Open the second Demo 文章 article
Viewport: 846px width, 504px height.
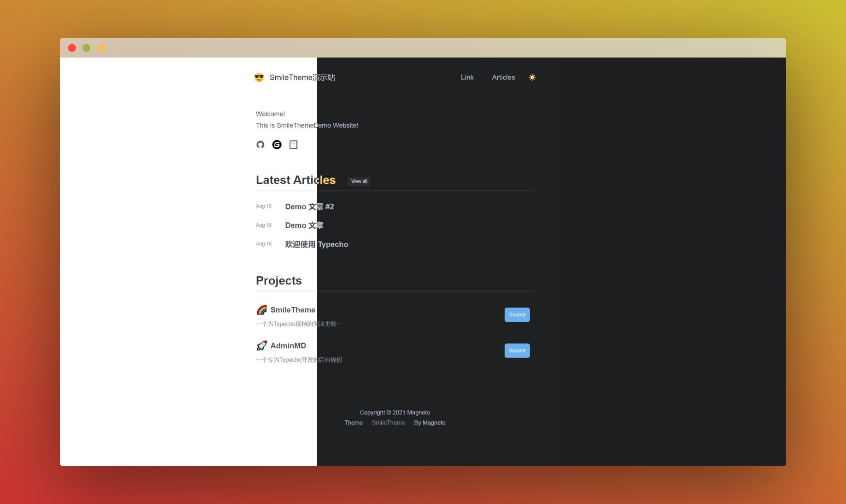304,225
